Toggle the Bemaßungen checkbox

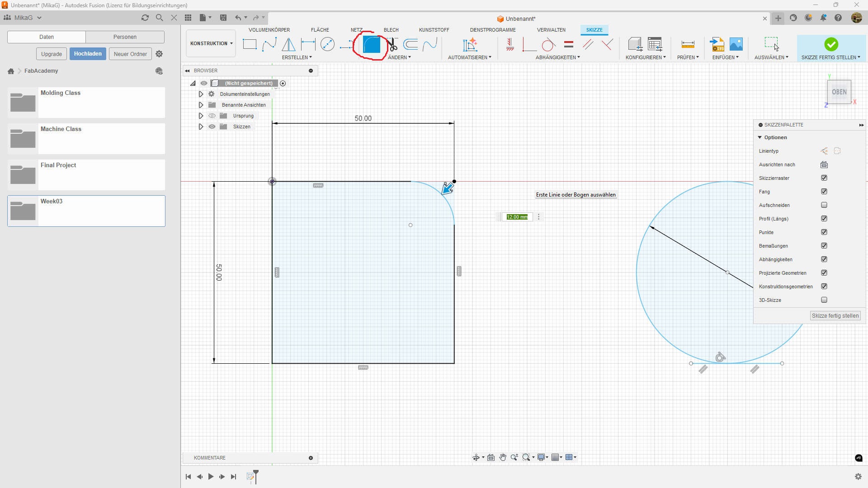[824, 246]
